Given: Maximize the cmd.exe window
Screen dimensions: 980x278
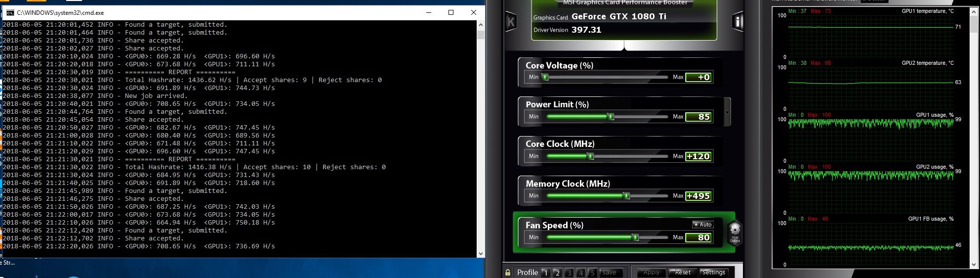Looking at the screenshot, I should pyautogui.click(x=450, y=12).
